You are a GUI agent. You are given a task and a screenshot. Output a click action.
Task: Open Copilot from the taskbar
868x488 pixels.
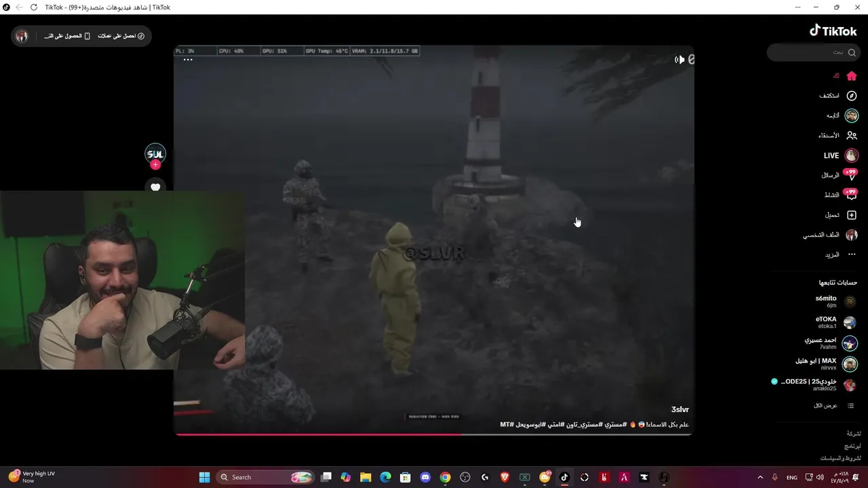coord(346,477)
